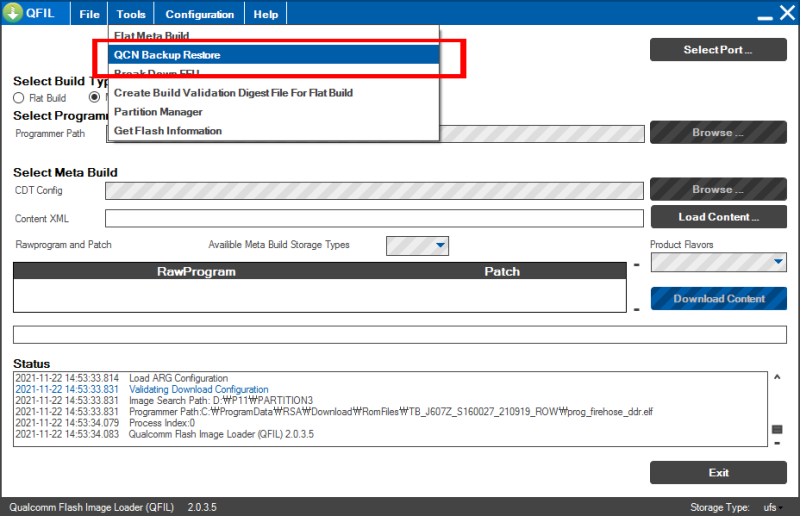
Task: Click the Select Meta Build heading
Action: pyautogui.click(x=65, y=173)
